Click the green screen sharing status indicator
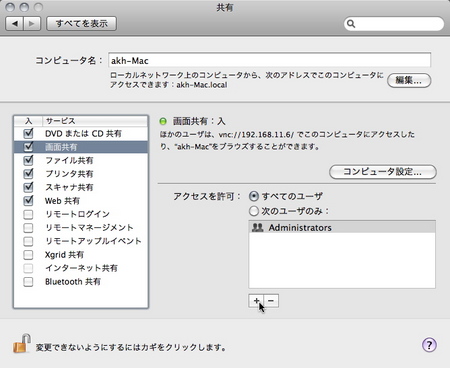The image size is (450, 368). [163, 121]
